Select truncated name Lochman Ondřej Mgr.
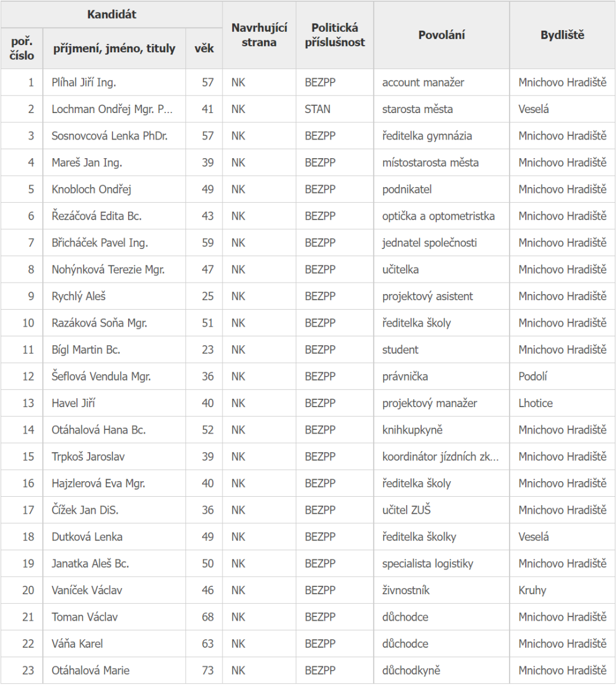 coord(112,109)
